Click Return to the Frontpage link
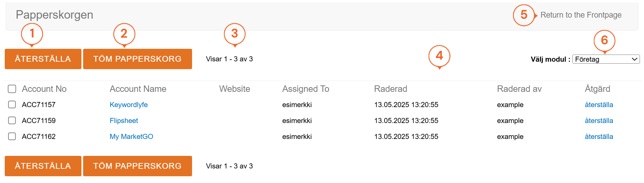The height and width of the screenshot is (183, 644). (x=581, y=15)
